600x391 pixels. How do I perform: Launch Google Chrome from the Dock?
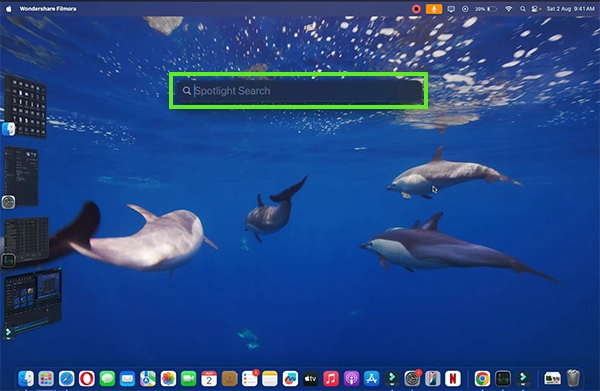coord(483,379)
